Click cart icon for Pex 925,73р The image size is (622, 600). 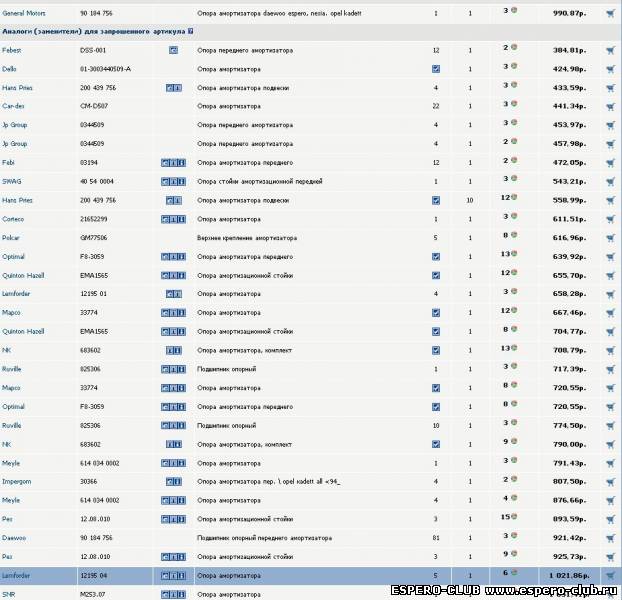point(610,557)
